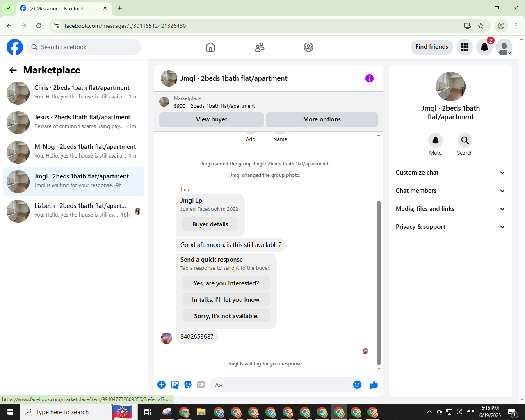Open volume control in system tray
525x420 pixels.
[x=459, y=412]
